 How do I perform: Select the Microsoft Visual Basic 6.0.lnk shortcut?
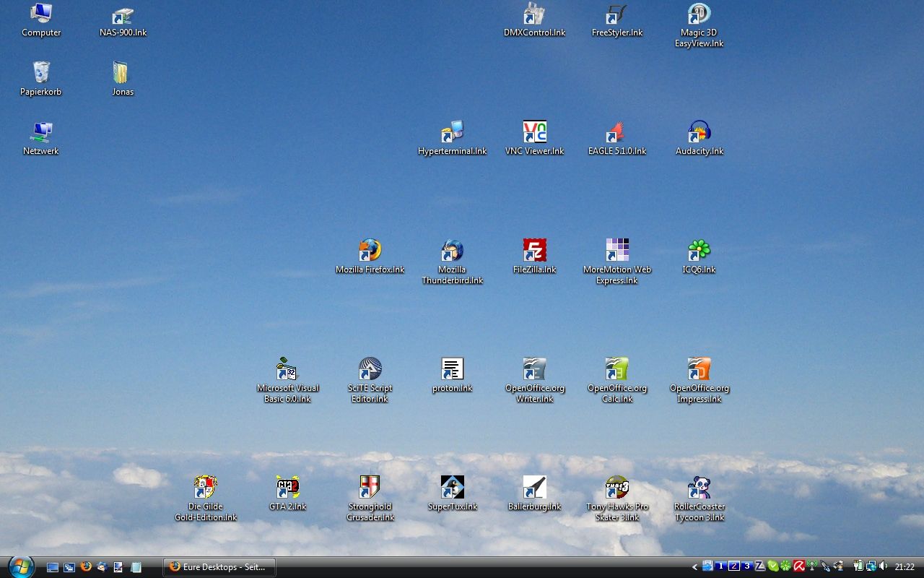287,380
